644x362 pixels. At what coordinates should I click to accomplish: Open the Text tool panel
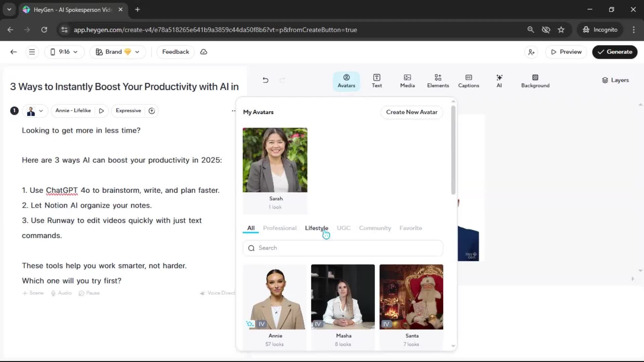point(377,81)
